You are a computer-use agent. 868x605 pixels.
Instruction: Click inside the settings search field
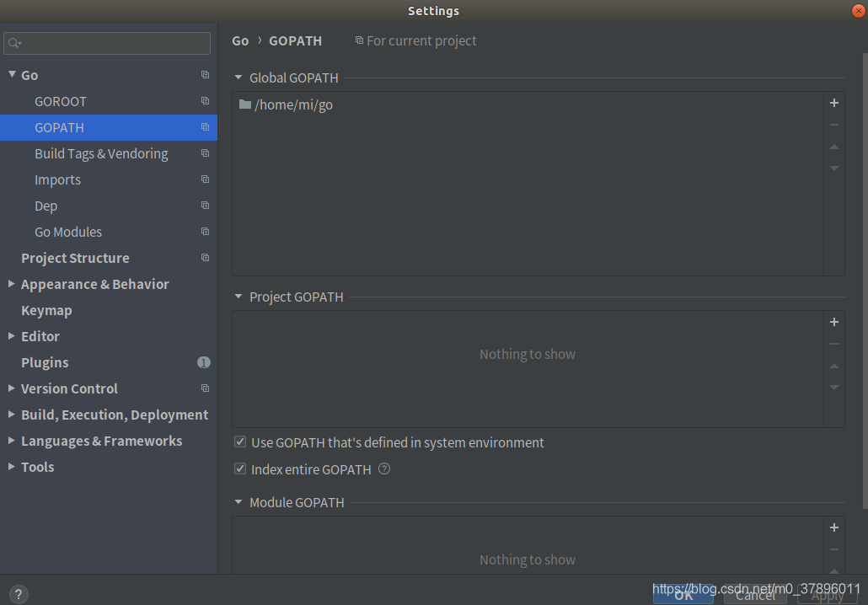pyautogui.click(x=107, y=43)
